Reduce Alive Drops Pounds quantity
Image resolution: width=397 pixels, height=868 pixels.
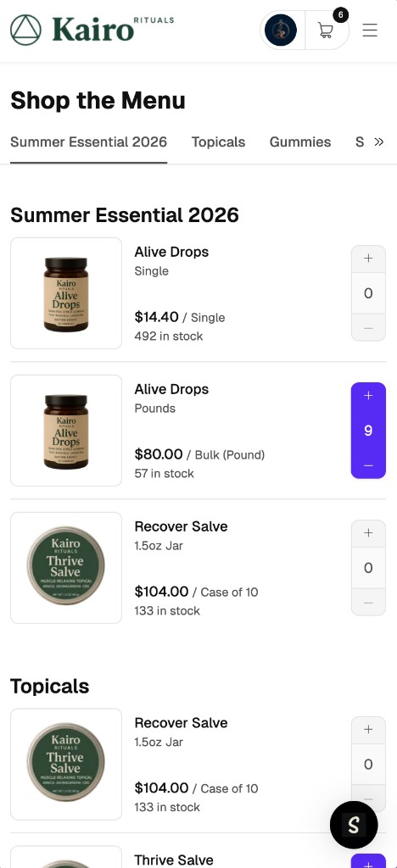[368, 465]
